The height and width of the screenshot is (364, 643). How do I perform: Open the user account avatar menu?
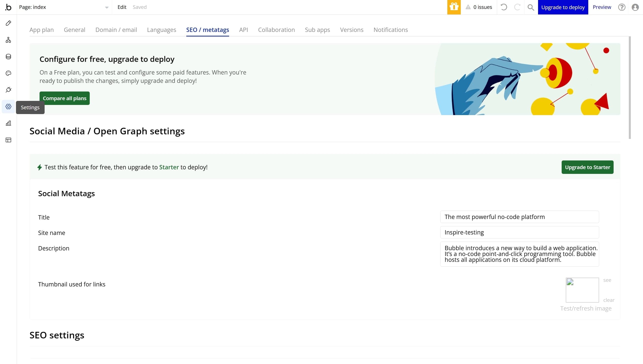pyautogui.click(x=635, y=7)
